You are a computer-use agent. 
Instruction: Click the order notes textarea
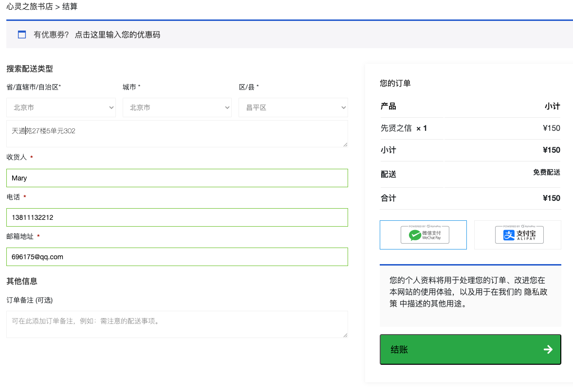click(177, 324)
